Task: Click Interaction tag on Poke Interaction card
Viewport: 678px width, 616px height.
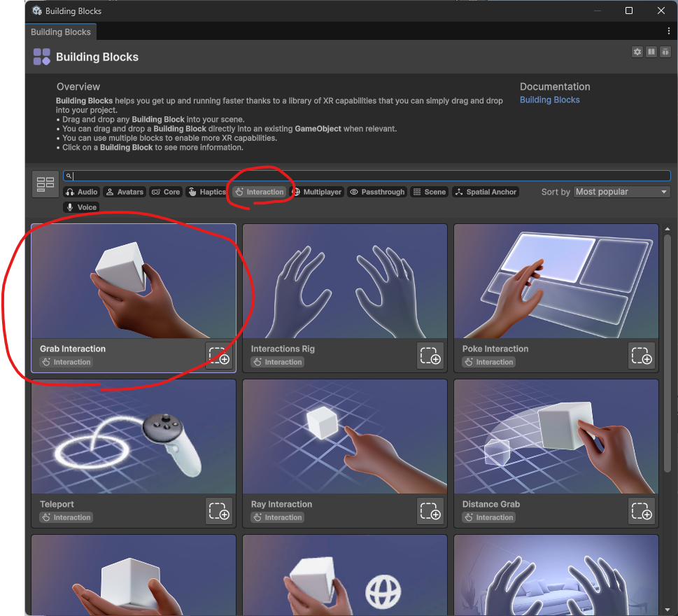Action: (x=488, y=362)
